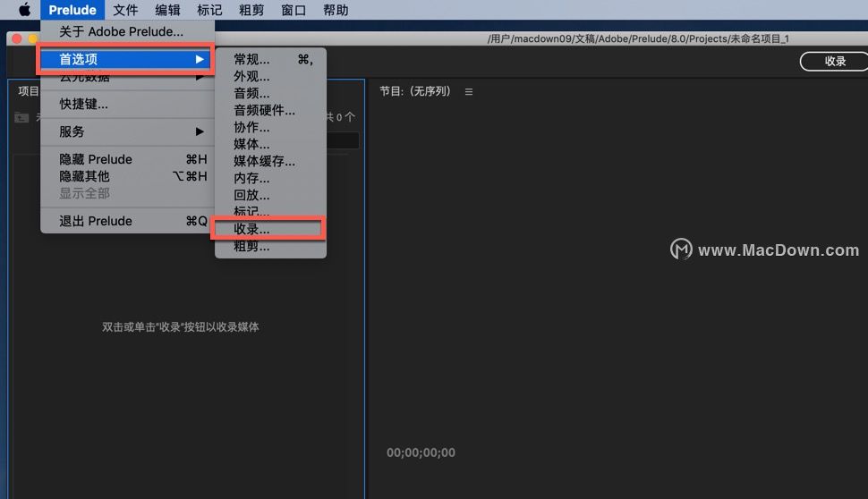Open 粗剪... preferences in submenu

coord(271,247)
